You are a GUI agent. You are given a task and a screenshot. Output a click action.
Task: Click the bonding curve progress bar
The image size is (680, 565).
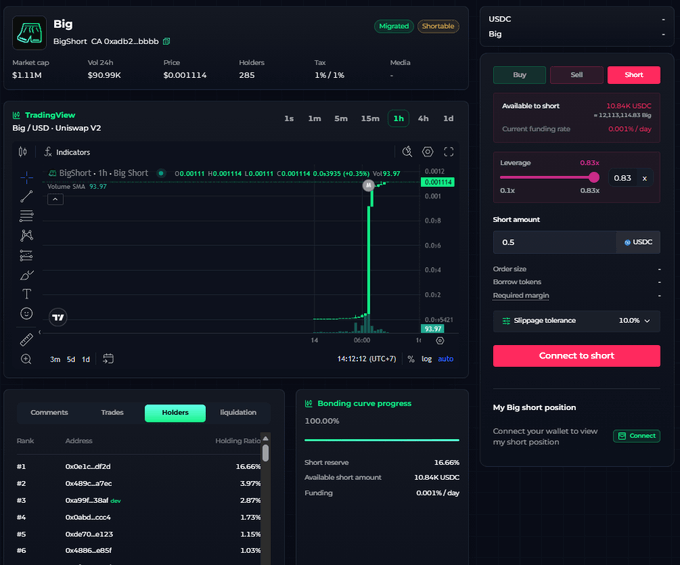[382, 440]
